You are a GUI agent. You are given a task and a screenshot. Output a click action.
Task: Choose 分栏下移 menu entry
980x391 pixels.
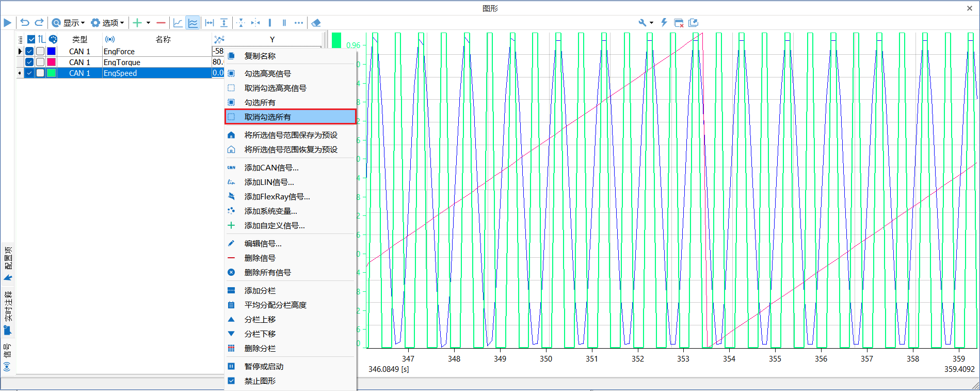click(x=291, y=334)
